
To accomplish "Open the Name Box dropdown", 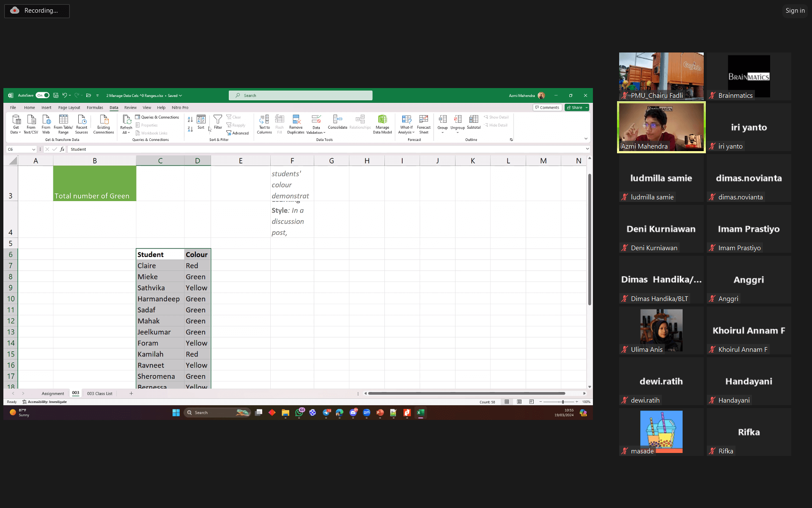I will [34, 149].
